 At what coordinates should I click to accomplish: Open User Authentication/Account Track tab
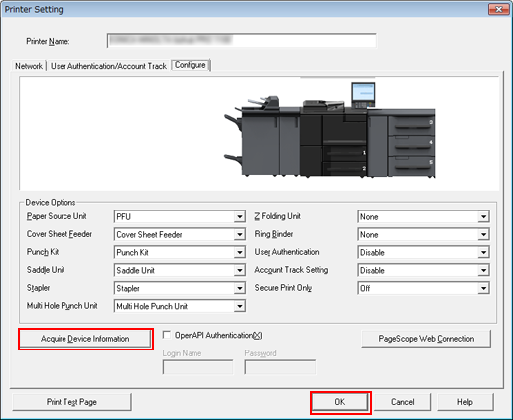[x=108, y=66]
